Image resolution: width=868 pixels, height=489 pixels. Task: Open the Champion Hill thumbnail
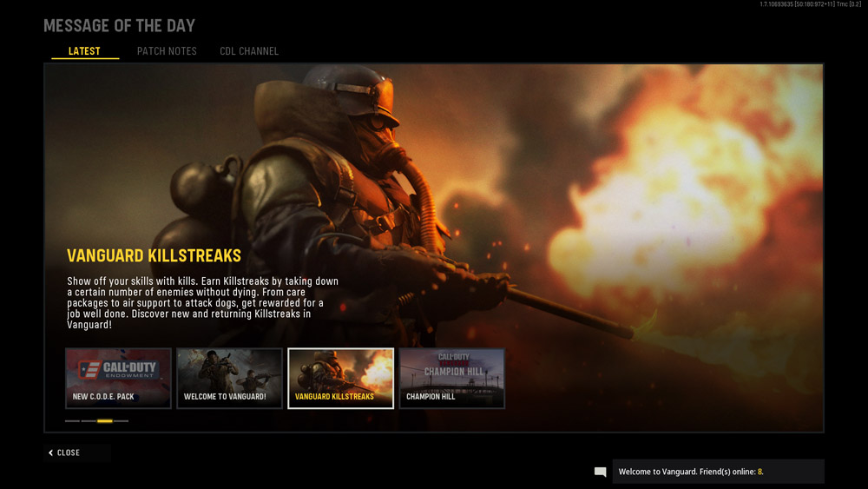pos(451,378)
